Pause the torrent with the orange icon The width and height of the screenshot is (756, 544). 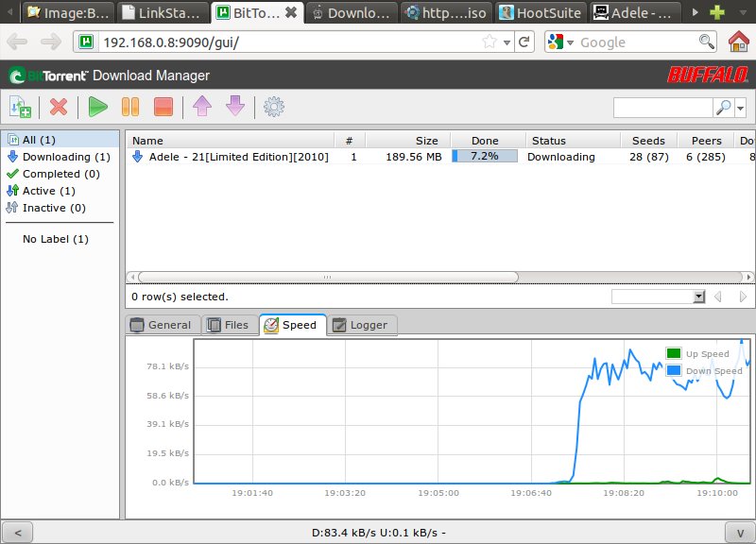pos(130,107)
